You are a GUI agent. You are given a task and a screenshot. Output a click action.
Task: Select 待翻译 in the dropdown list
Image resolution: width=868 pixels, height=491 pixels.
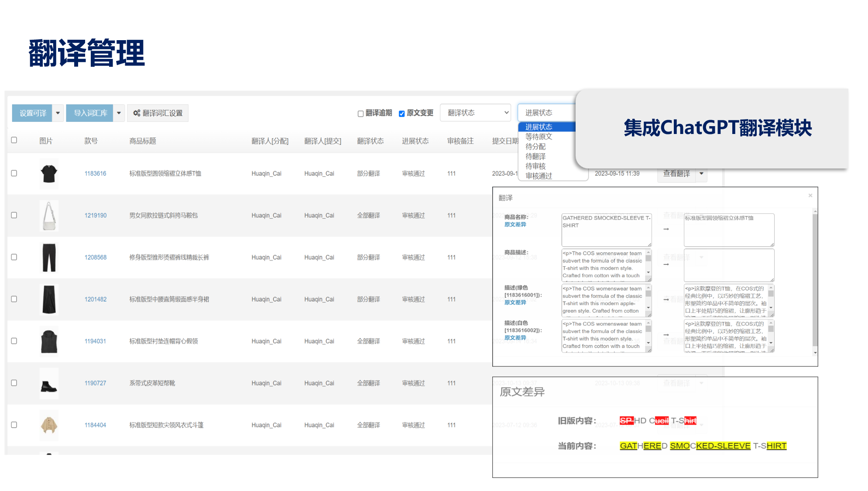[x=535, y=156]
